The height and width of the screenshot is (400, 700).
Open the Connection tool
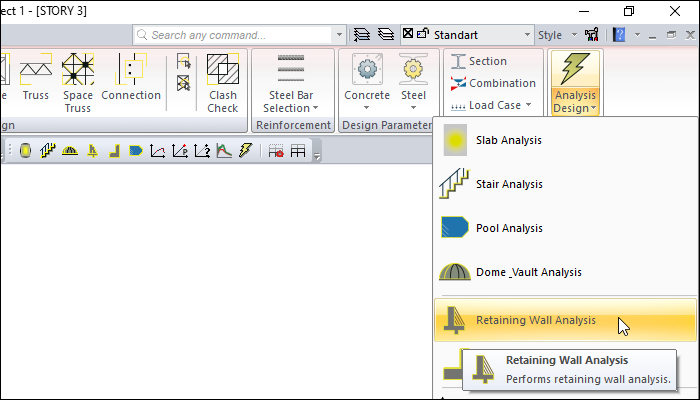coord(131,78)
